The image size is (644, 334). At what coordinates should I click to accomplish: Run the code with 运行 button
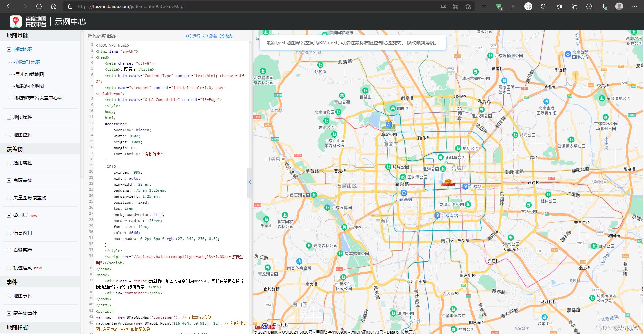pyautogui.click(x=194, y=36)
